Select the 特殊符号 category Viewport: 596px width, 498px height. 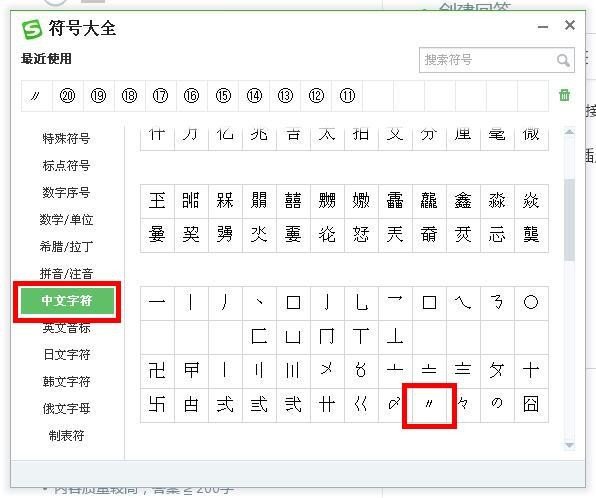coord(66,138)
